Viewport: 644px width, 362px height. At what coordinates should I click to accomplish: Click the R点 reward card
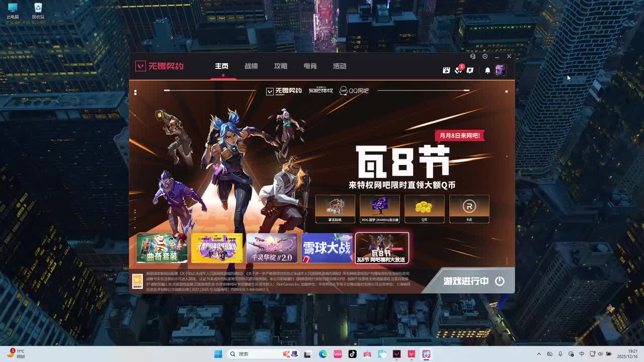click(x=469, y=209)
